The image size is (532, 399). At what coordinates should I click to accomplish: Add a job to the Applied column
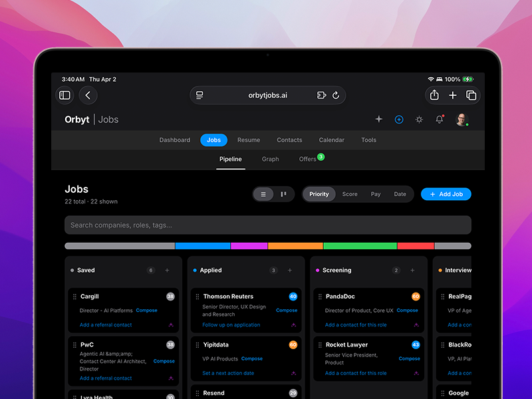(290, 271)
